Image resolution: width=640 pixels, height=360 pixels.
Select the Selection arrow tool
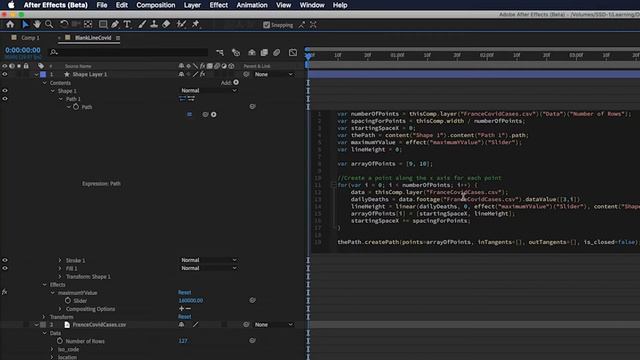[25, 24]
